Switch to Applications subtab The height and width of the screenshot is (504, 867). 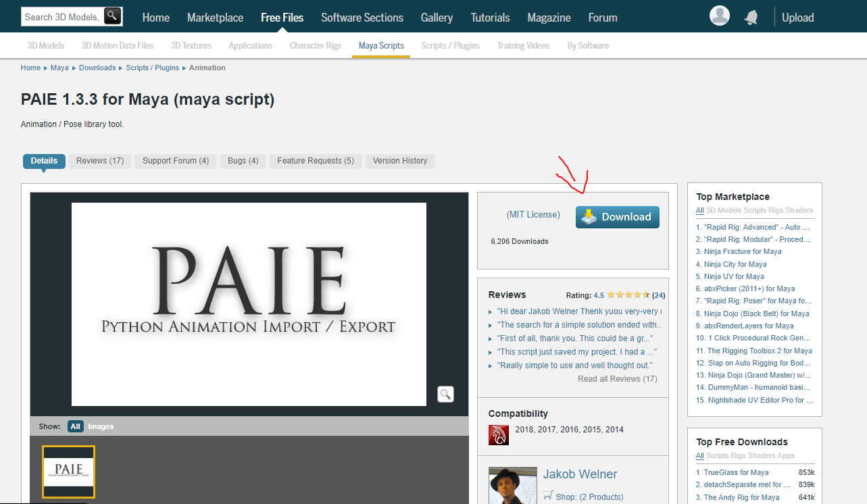click(251, 45)
